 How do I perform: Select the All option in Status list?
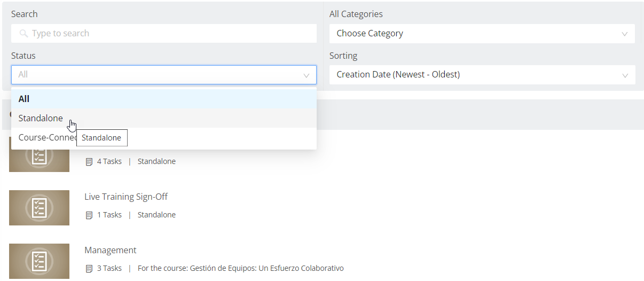point(164,99)
